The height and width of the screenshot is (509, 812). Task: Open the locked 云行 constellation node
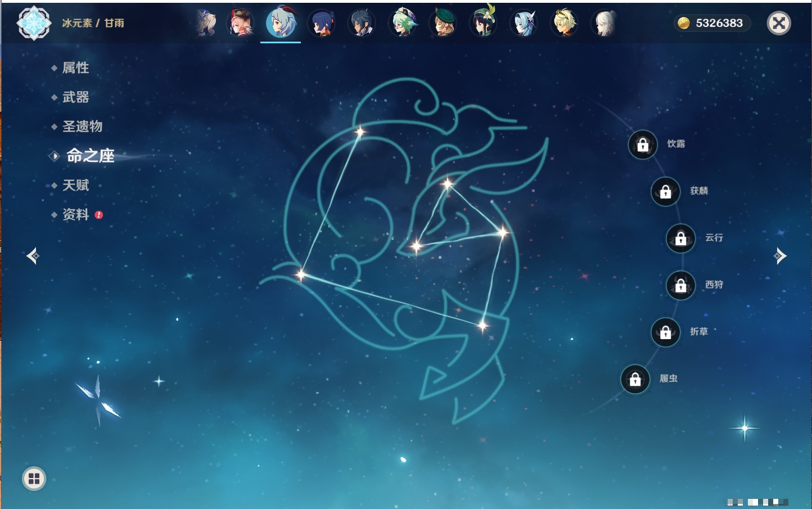681,238
